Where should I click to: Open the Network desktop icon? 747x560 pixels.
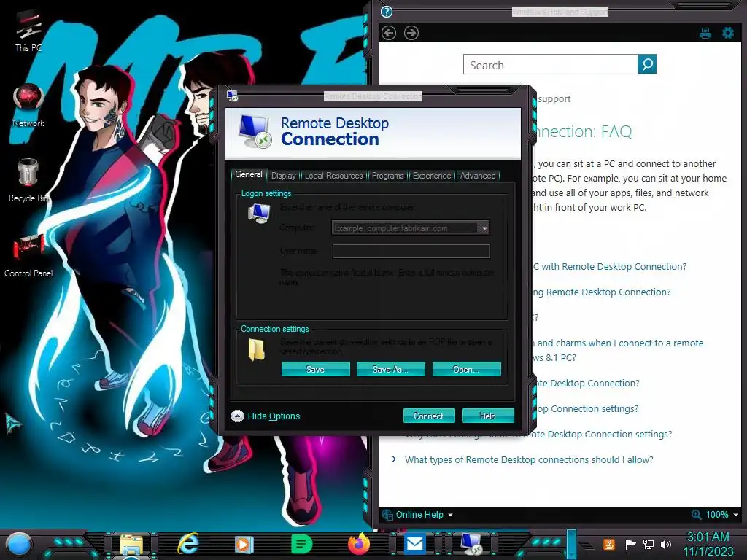pyautogui.click(x=28, y=106)
